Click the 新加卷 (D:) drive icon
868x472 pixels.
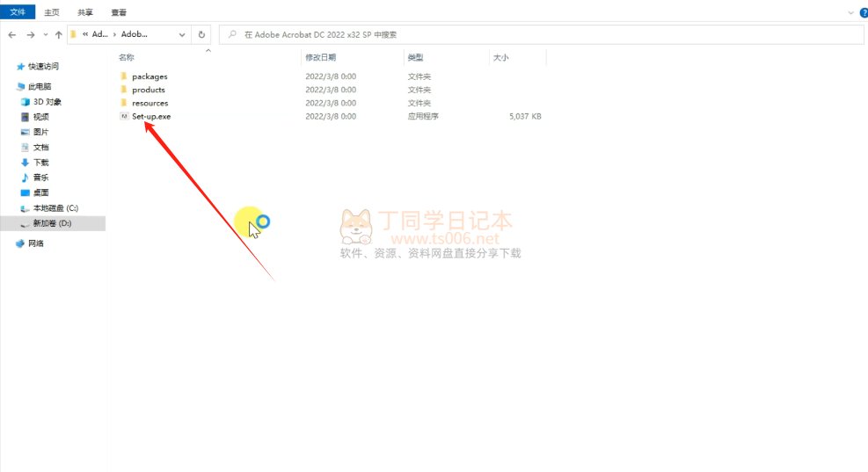coord(25,223)
